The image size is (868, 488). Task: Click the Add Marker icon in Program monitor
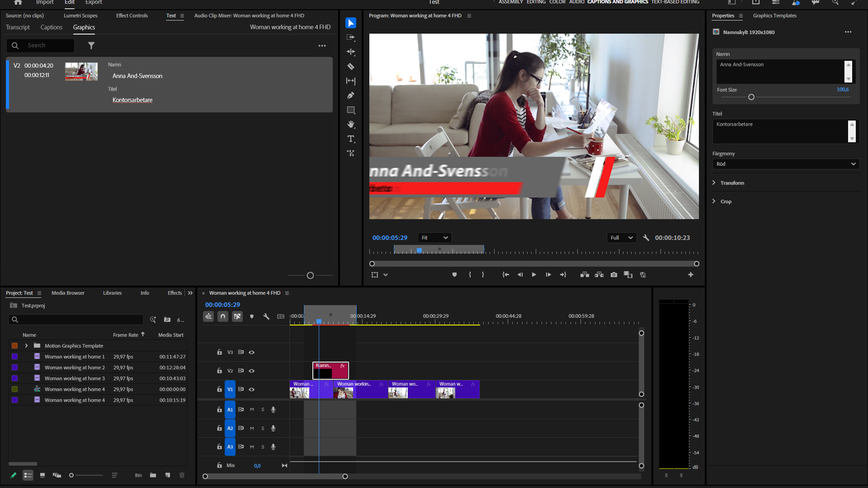pos(455,275)
